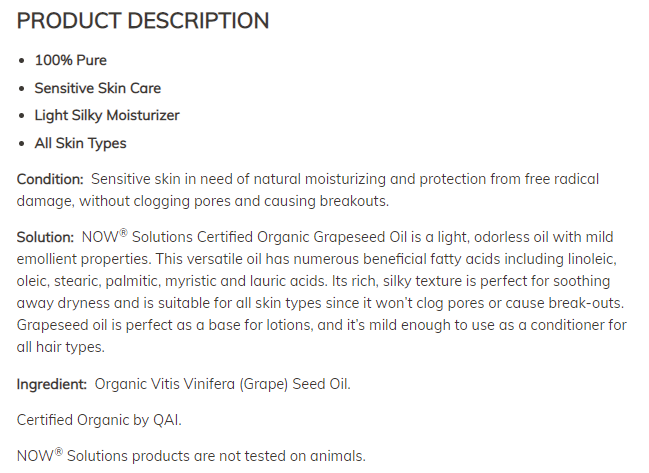Click the "All Skin Types" bullet item

[x=80, y=143]
